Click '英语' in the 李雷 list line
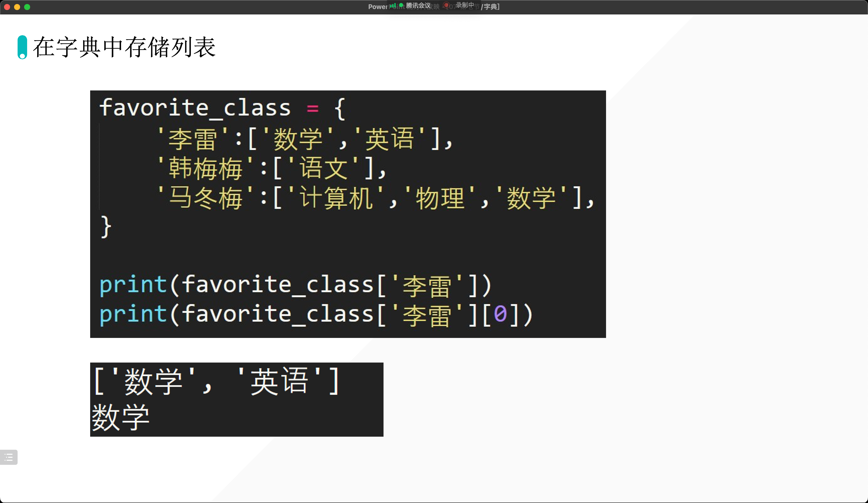The height and width of the screenshot is (503, 868). pos(389,138)
